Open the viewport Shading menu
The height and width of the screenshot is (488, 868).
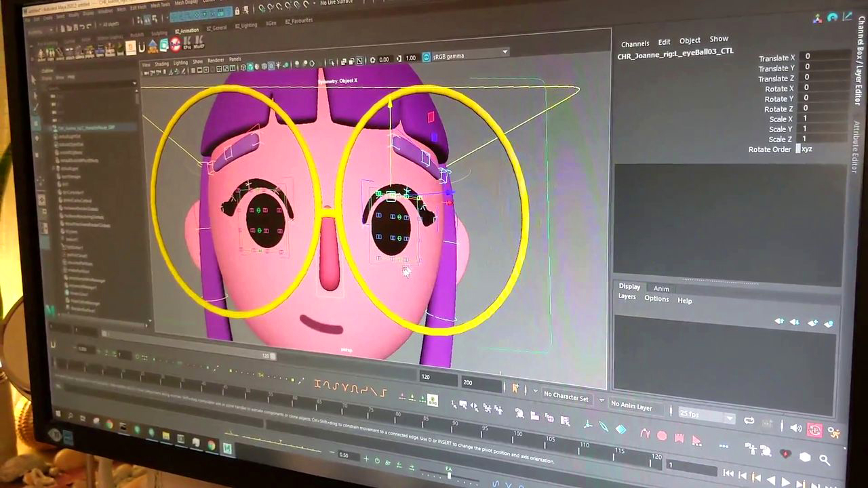[x=161, y=64]
